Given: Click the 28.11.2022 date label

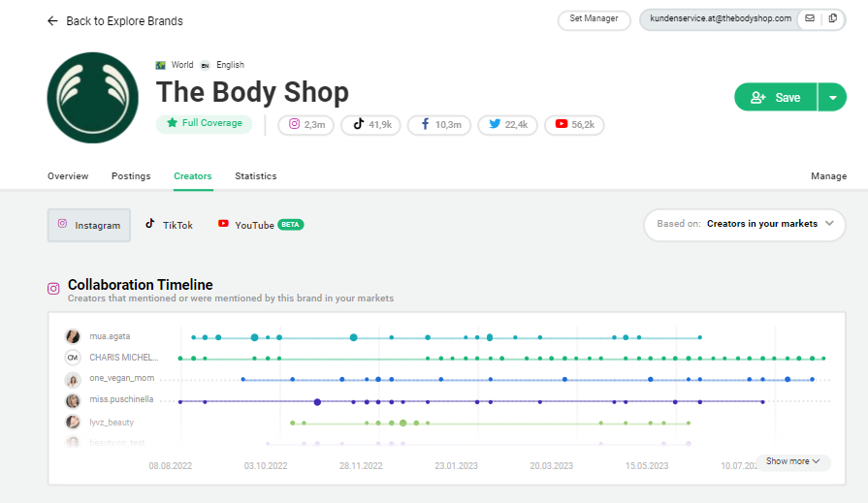Looking at the screenshot, I should (361, 466).
